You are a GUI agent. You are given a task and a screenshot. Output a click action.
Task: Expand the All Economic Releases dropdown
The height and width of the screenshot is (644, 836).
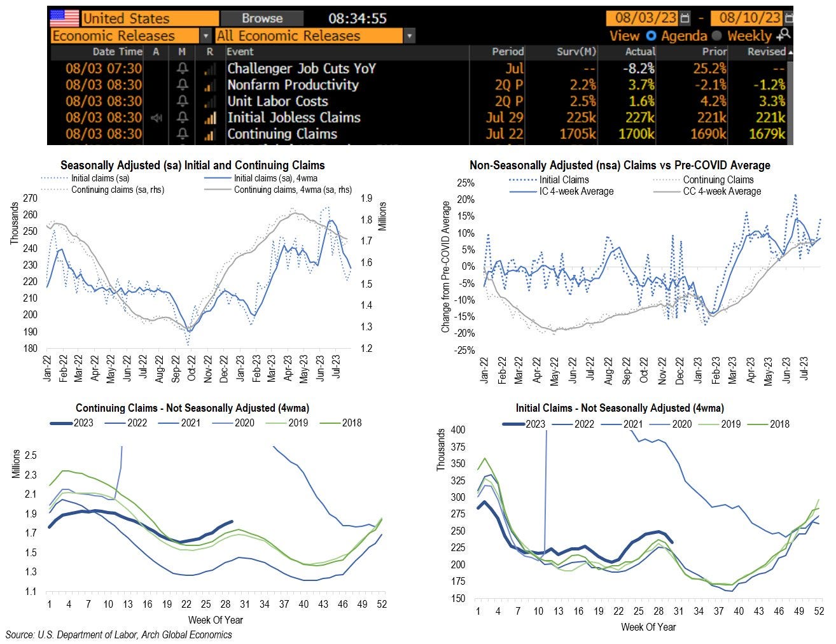pos(409,36)
